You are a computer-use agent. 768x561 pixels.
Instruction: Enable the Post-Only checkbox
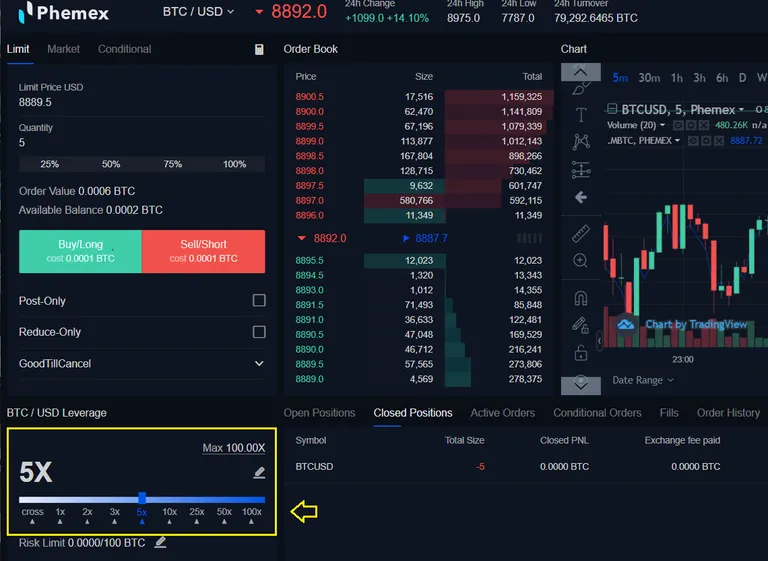point(259,300)
